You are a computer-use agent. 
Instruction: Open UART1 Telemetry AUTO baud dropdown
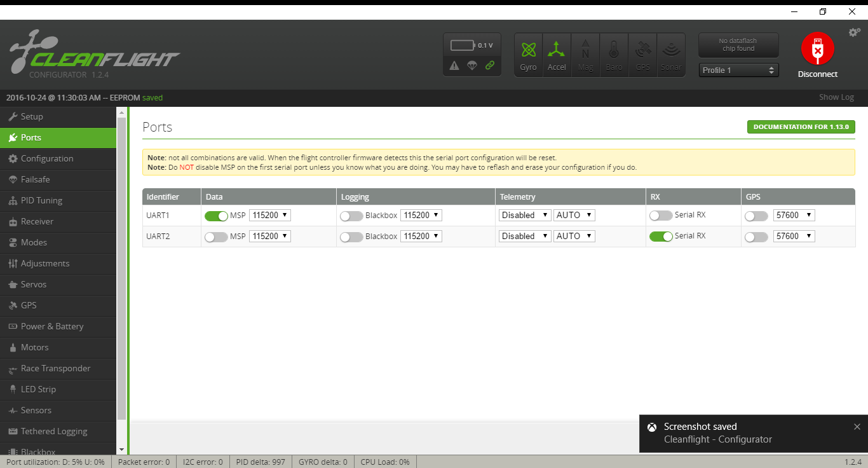[574, 215]
